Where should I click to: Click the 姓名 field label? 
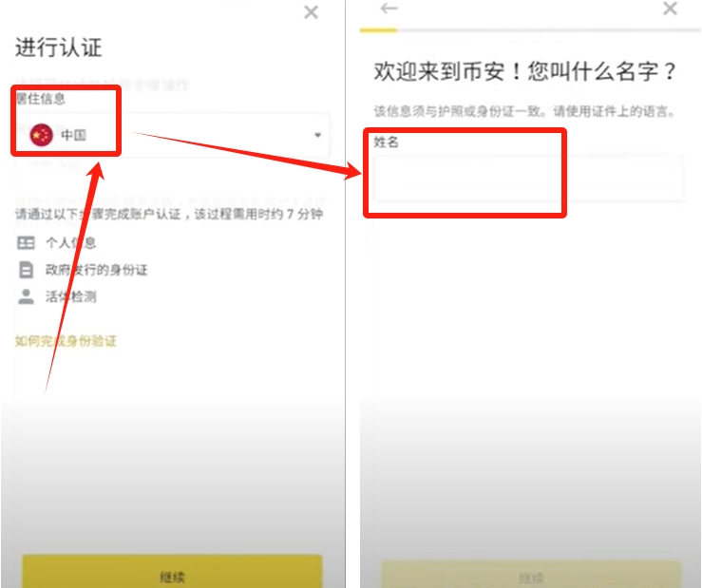click(x=386, y=142)
